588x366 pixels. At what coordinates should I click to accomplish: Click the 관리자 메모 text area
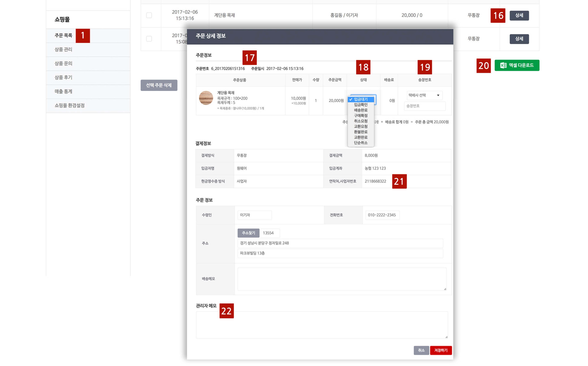[322, 325]
